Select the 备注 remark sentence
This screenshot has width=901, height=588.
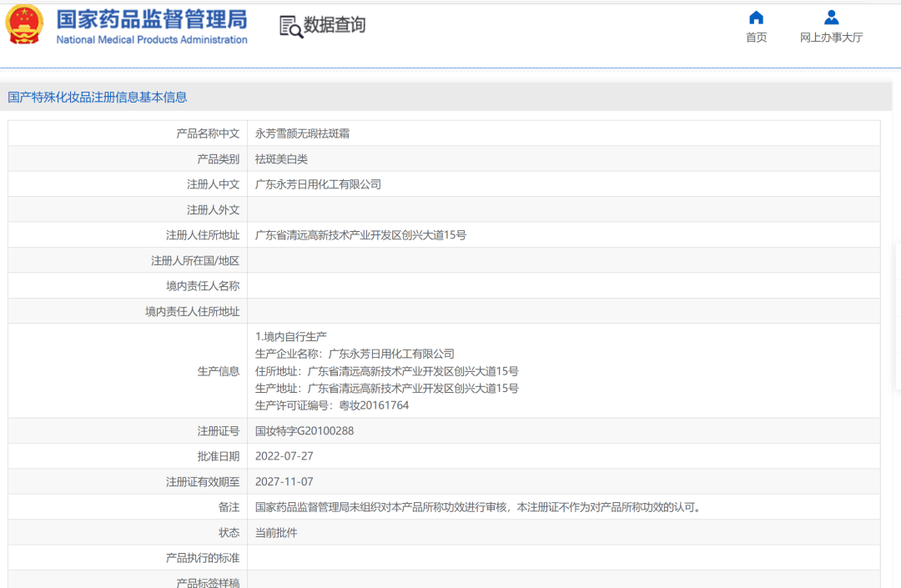point(479,507)
